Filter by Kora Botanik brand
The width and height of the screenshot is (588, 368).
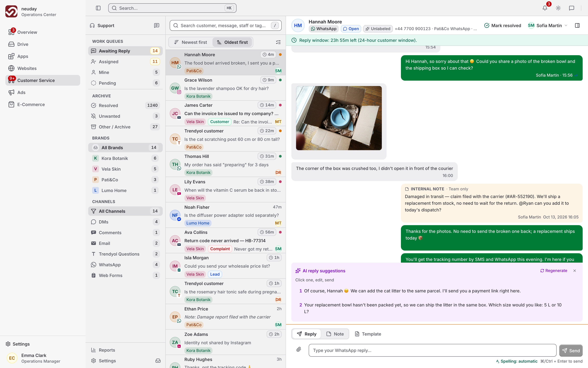125,158
